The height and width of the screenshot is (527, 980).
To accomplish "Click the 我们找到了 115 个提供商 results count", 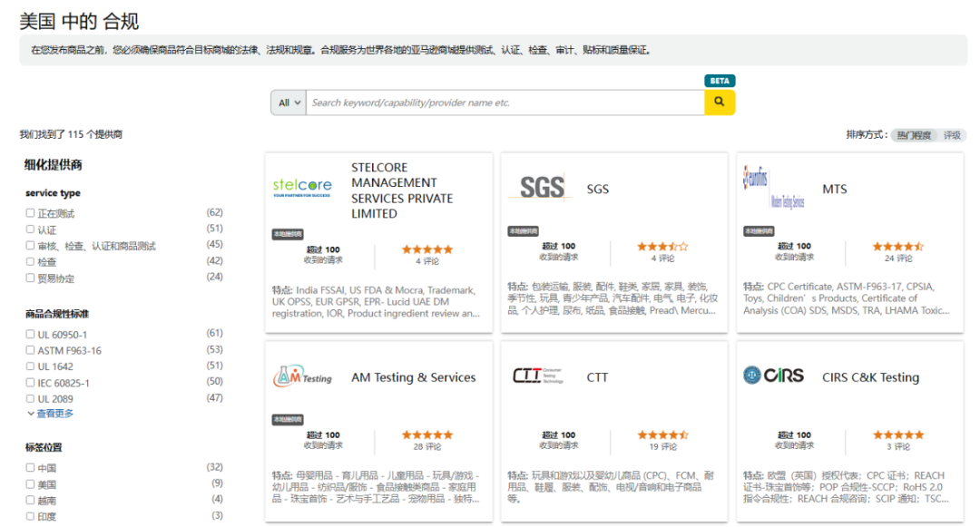I will [71, 134].
